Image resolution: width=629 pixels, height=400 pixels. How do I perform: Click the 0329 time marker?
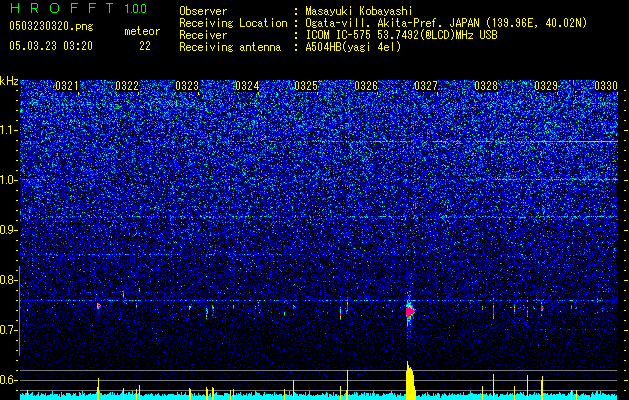coord(546,86)
